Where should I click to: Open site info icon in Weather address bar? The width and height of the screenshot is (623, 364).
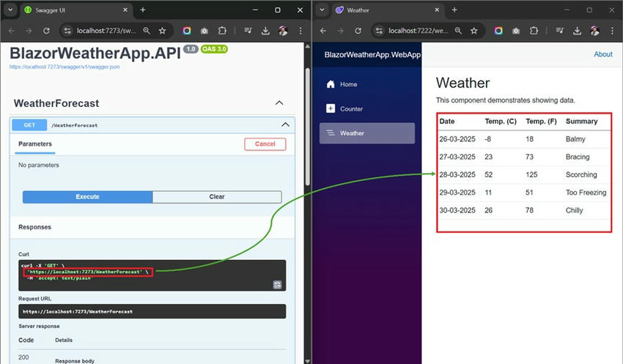380,31
